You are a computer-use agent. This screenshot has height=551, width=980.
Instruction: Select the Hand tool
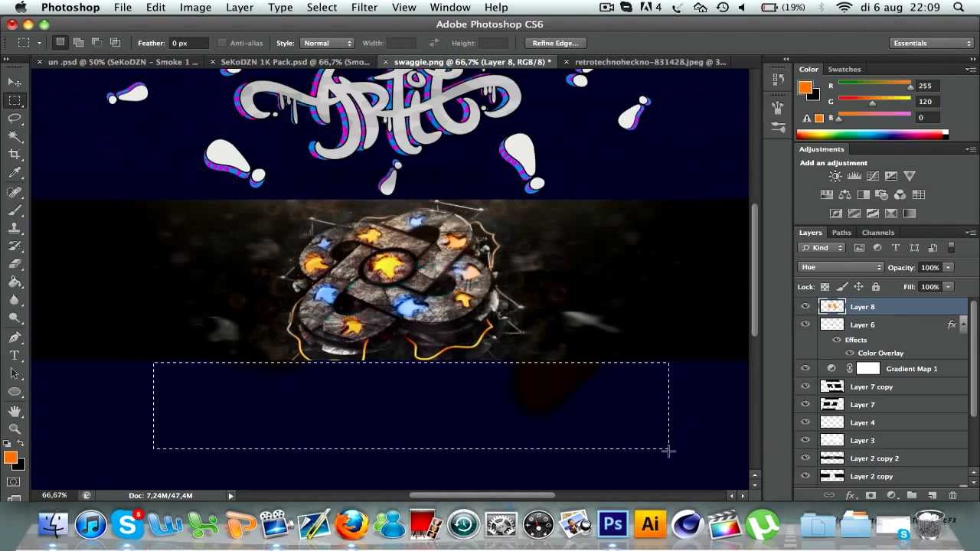pos(15,411)
